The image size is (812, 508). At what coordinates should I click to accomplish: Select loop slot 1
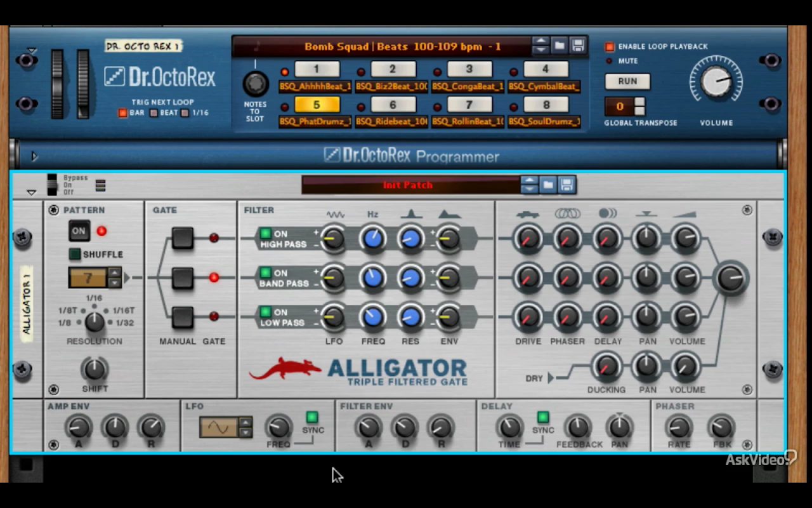click(x=317, y=69)
